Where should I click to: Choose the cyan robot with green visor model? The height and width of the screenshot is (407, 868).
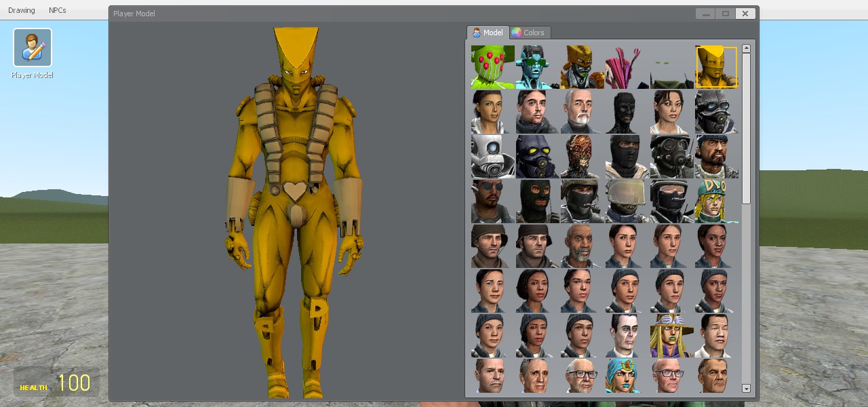537,67
